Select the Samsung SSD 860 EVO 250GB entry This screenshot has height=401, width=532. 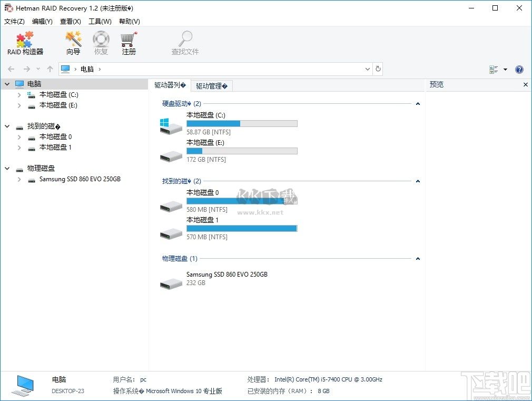(x=226, y=274)
